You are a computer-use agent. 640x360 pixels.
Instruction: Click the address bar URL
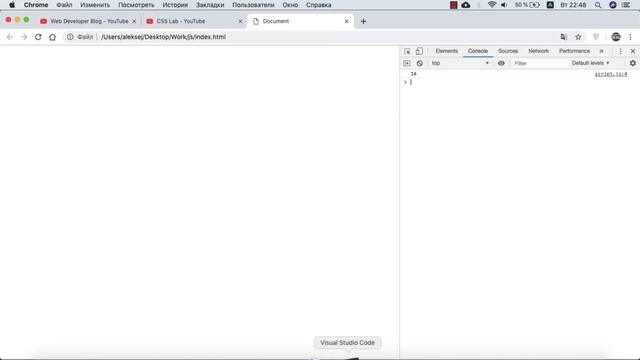tap(163, 37)
